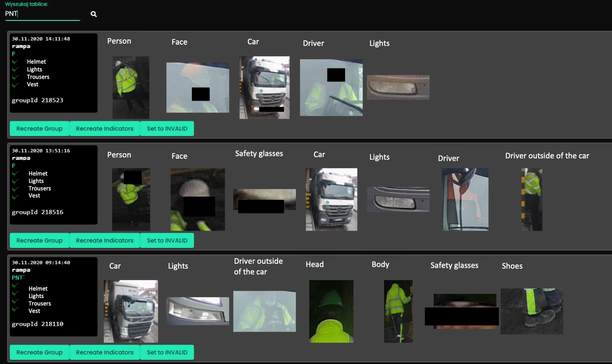Click the groupId 218110 text label
The image size is (612, 364).
(37, 324)
